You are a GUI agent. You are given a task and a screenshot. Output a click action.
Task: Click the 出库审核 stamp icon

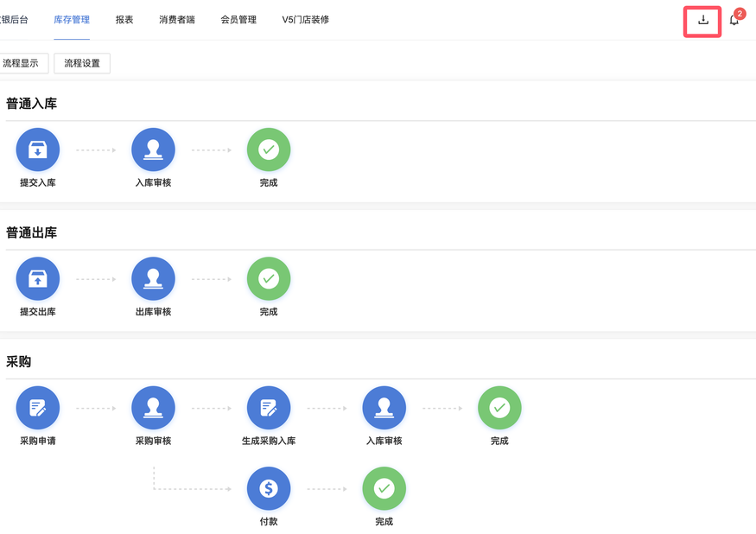(153, 279)
